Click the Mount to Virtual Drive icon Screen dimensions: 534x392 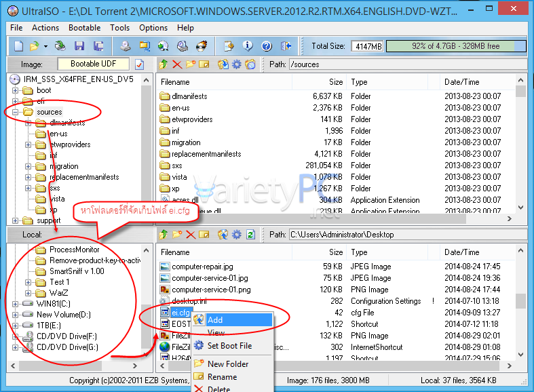(183, 46)
